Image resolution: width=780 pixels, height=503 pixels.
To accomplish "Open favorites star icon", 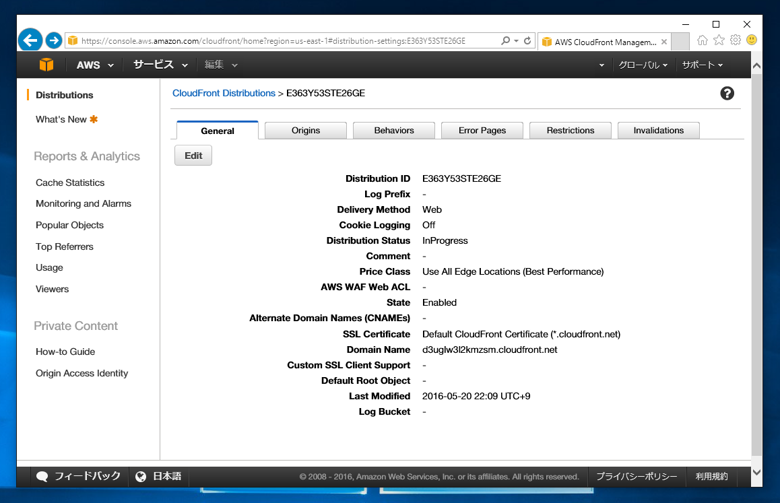I will [x=719, y=40].
